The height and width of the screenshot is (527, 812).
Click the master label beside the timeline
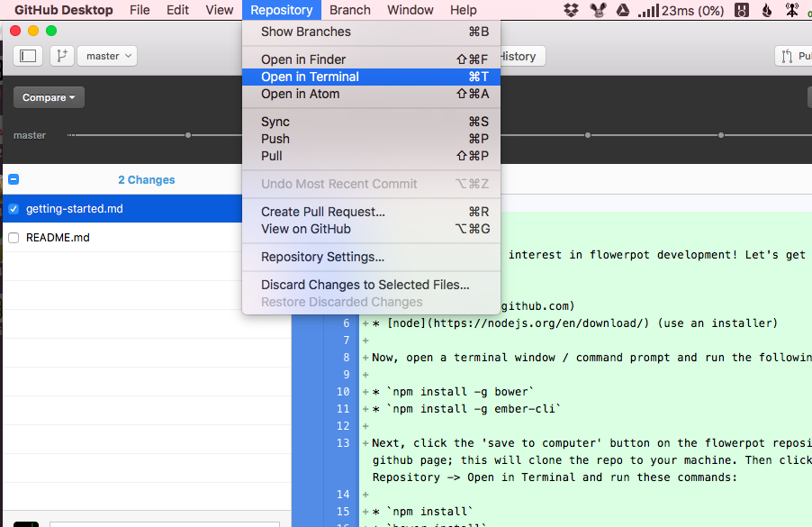tap(30, 135)
